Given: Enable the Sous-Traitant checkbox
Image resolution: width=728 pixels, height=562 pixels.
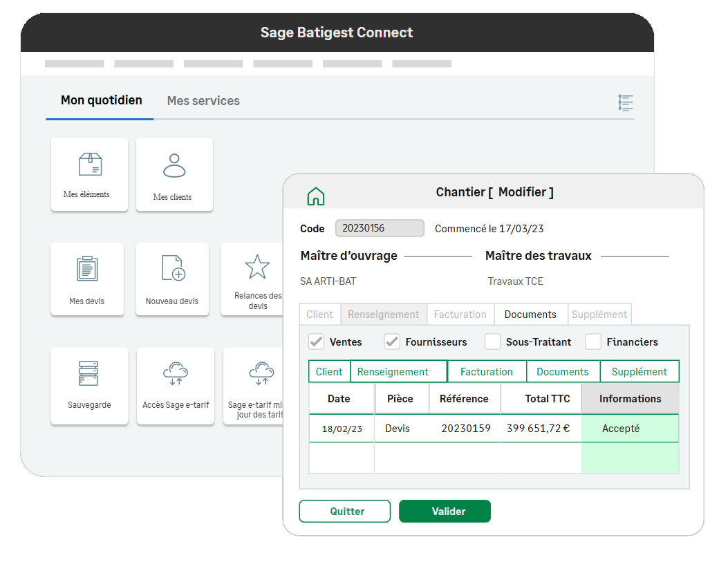Looking at the screenshot, I should click(x=492, y=341).
